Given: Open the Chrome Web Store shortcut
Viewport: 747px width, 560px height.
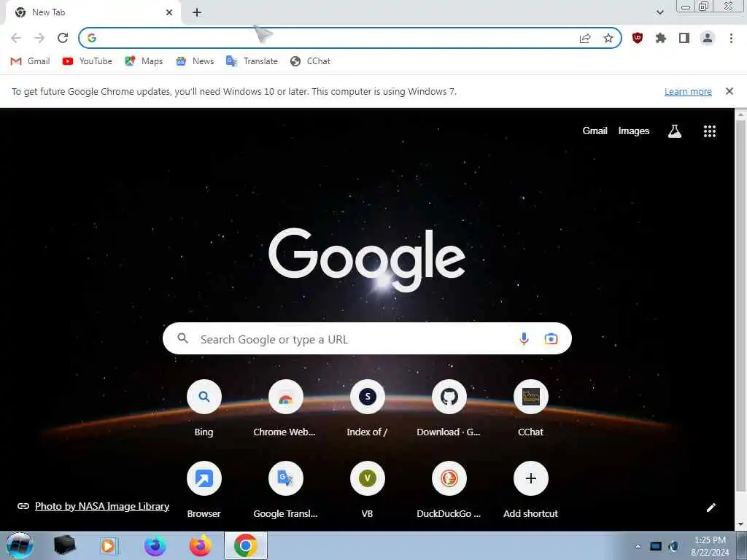Looking at the screenshot, I should coord(285,408).
